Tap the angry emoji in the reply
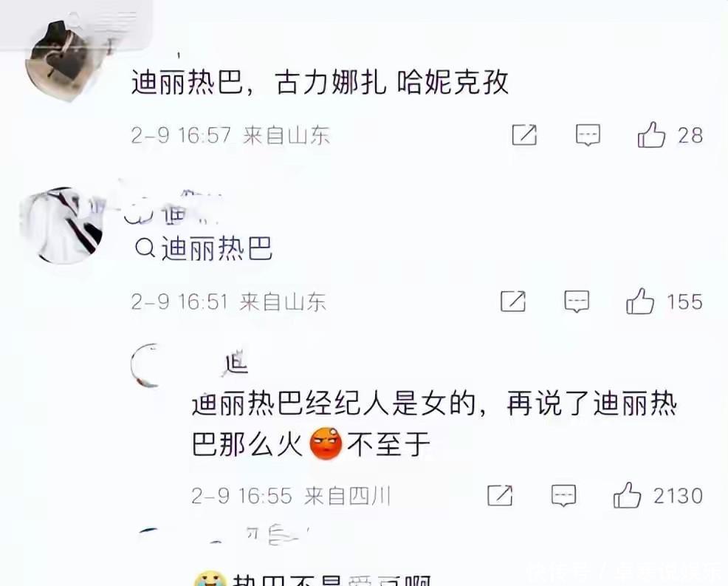The width and height of the screenshot is (728, 586). coord(326,443)
